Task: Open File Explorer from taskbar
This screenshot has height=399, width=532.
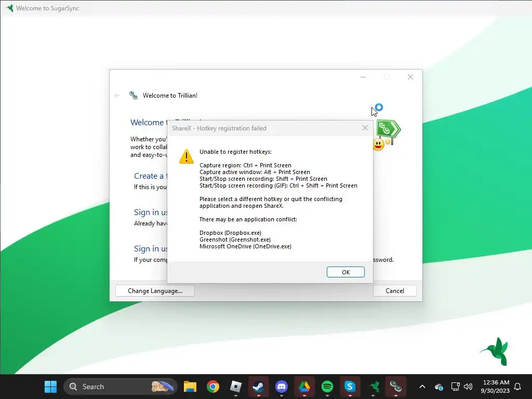Action: coord(190,387)
